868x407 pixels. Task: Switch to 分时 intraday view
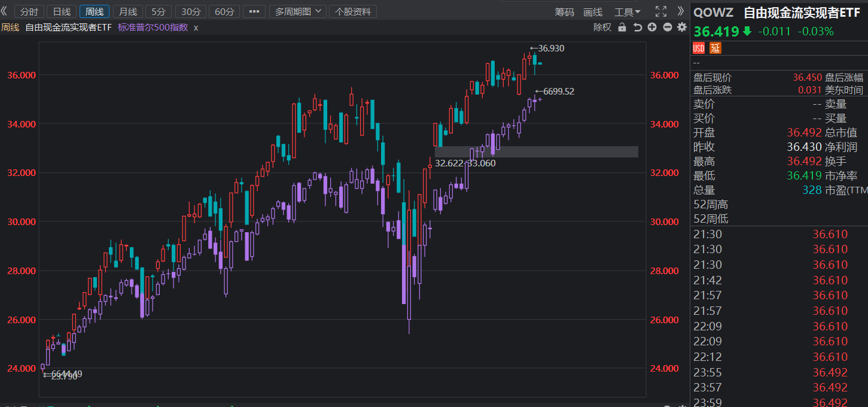tap(29, 11)
